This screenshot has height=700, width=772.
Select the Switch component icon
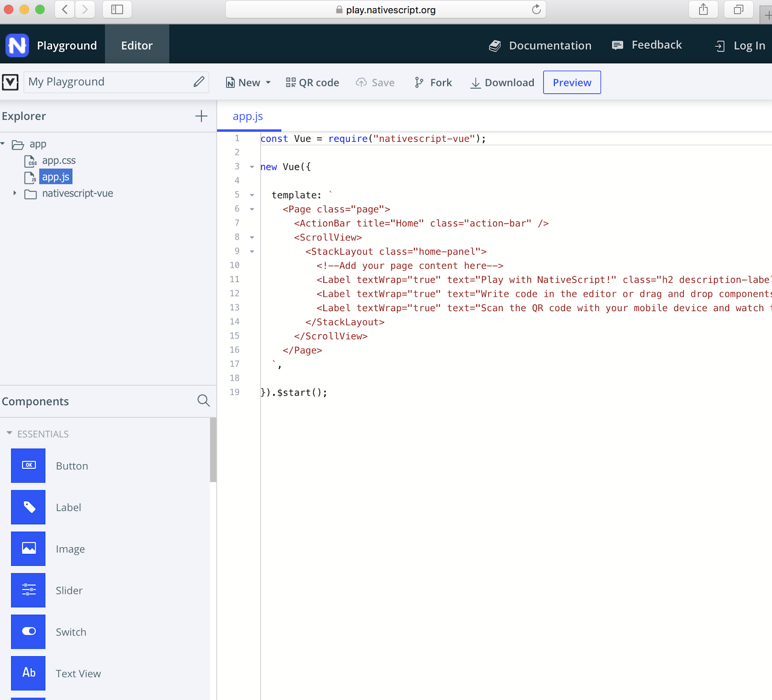click(x=28, y=631)
